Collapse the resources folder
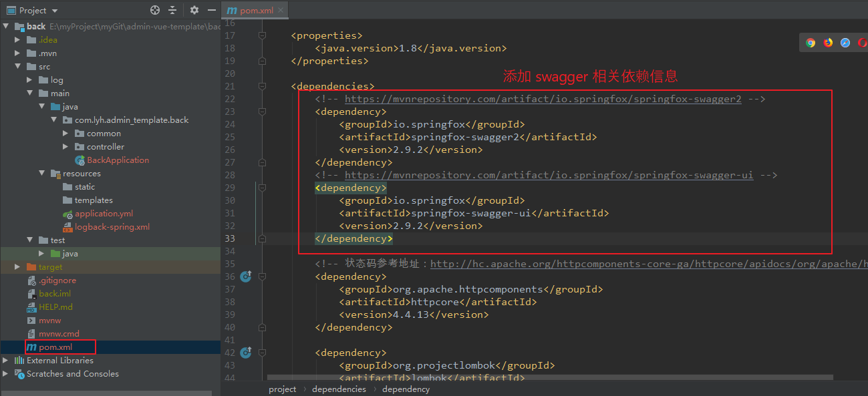This screenshot has width=868, height=396. tap(42, 174)
